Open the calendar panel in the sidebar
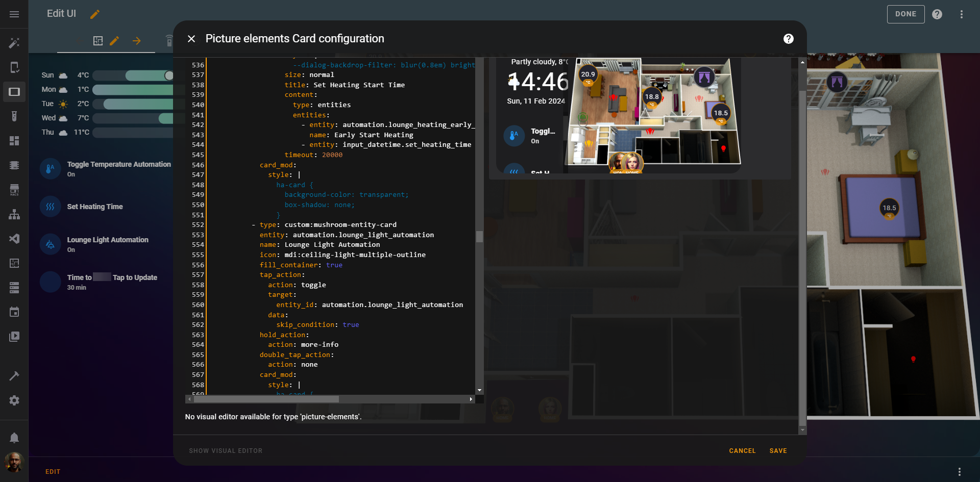This screenshot has width=980, height=482. tap(14, 312)
